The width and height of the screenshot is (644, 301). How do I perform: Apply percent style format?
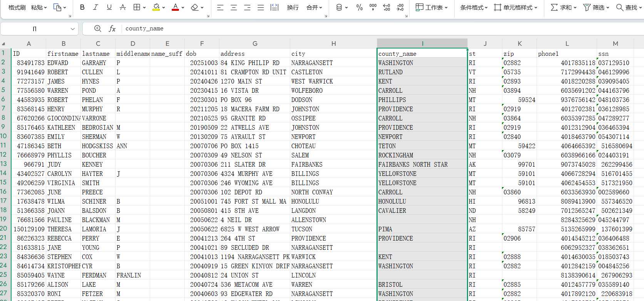click(360, 7)
